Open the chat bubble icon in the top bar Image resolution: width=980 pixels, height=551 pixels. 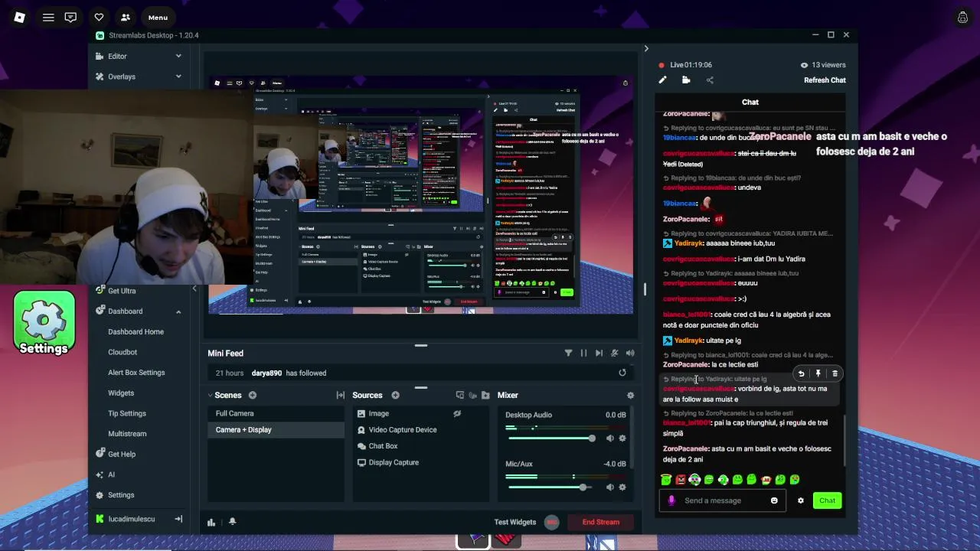coord(70,18)
